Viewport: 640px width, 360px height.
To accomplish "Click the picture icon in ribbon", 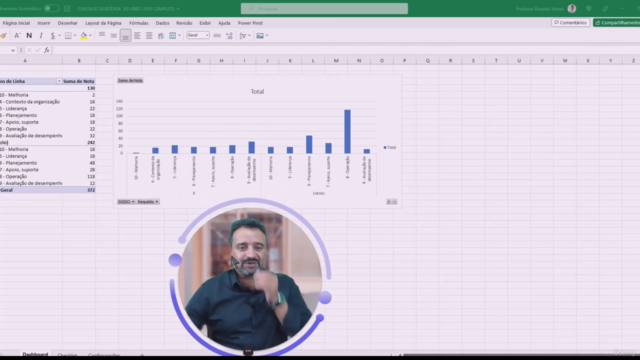I will [260, 36].
